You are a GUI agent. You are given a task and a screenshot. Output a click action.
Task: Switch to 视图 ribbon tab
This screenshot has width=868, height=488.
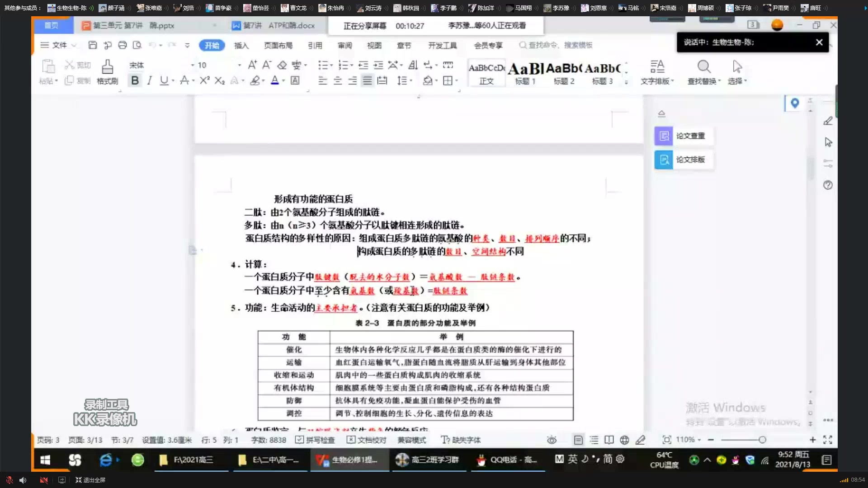tap(374, 45)
